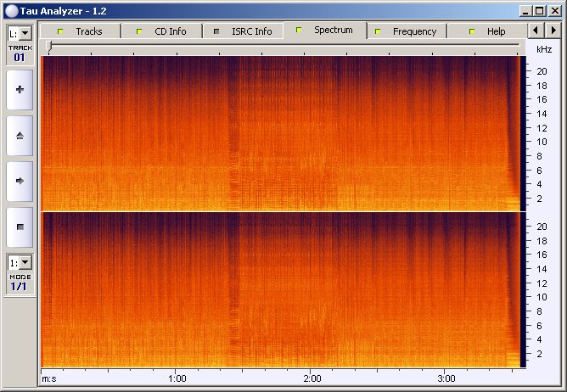The width and height of the screenshot is (567, 392).
Task: Click the 2:00 time axis label
Action: [312, 378]
